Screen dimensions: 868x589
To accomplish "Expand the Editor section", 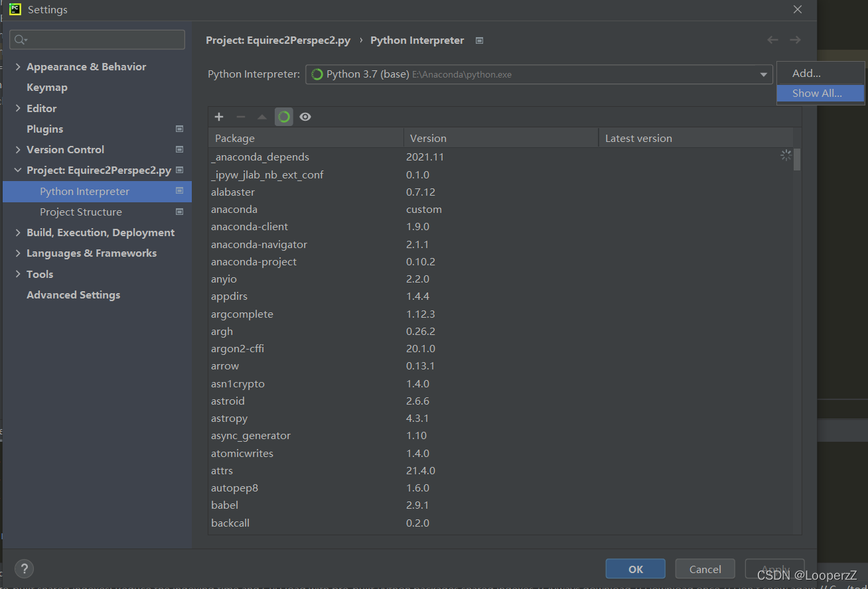I will [18, 108].
